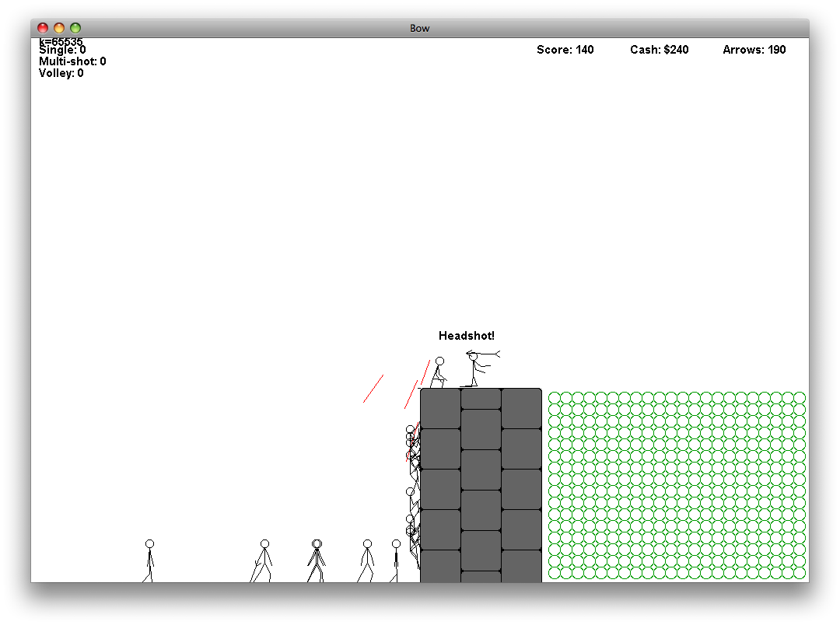
Task: Click the archer stickman aiming the bow
Action: (479, 368)
